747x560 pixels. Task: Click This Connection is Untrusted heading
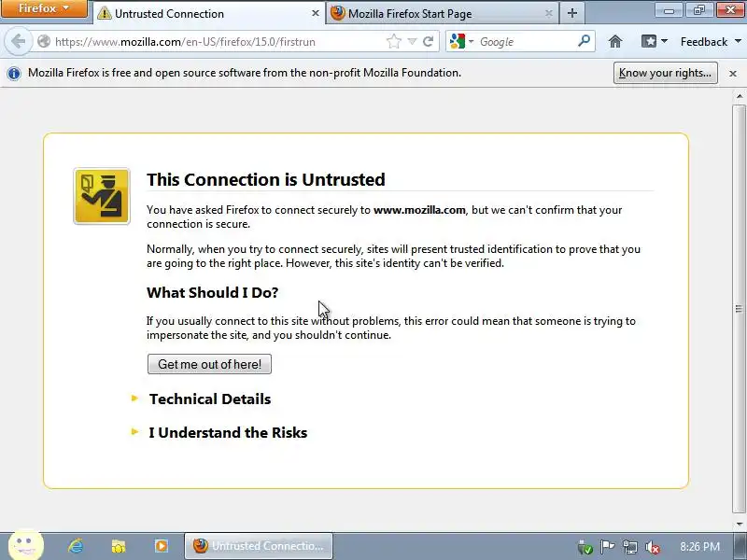pos(266,179)
